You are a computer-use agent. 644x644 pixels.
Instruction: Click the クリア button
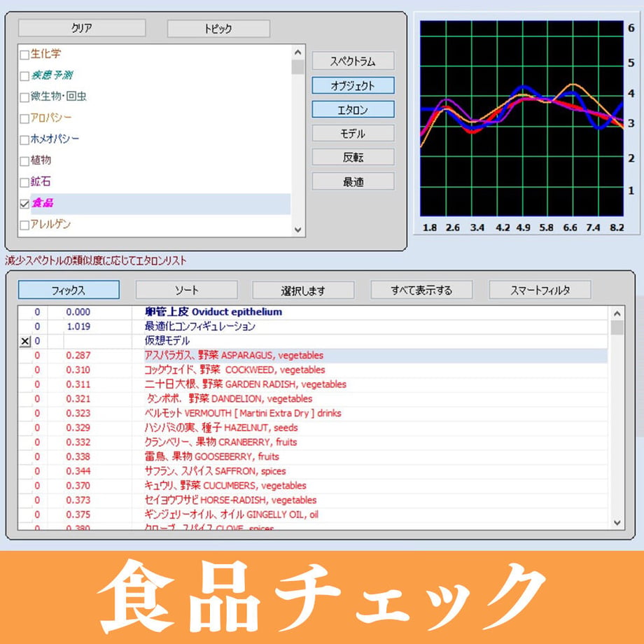pos(82,28)
